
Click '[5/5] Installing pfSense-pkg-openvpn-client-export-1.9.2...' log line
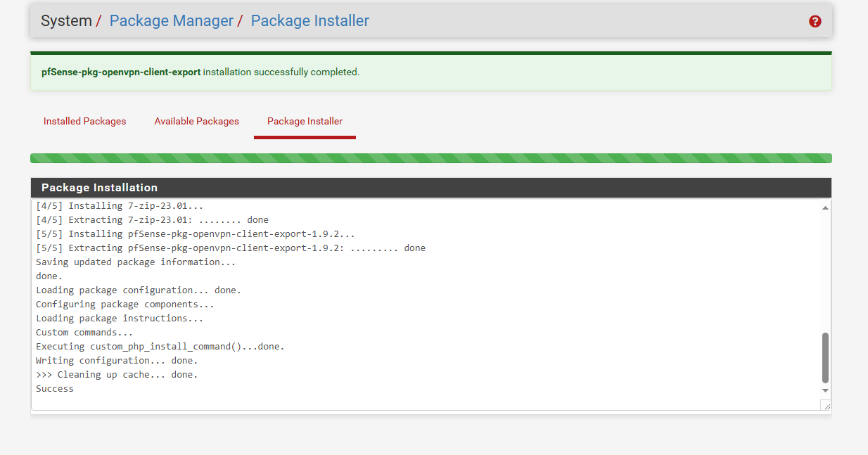tap(196, 233)
